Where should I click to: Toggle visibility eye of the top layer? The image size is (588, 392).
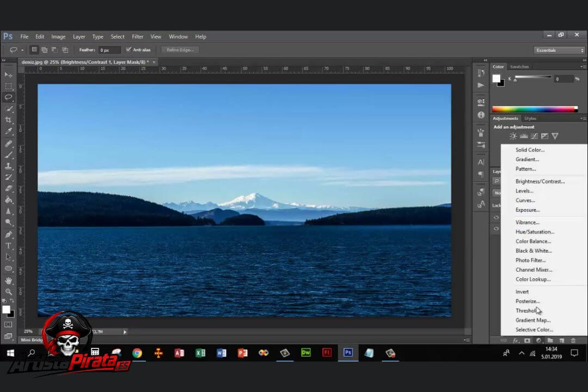point(496,218)
